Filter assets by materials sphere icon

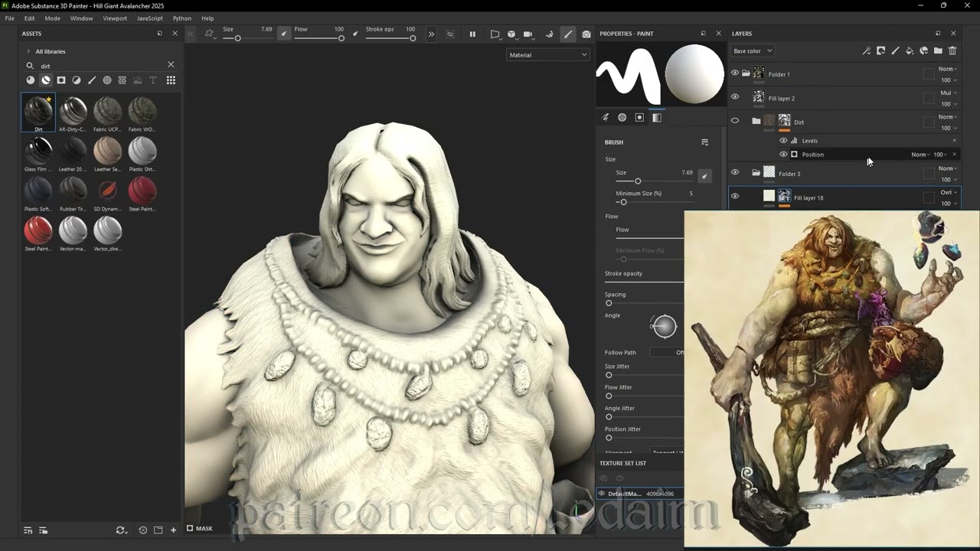(x=31, y=80)
